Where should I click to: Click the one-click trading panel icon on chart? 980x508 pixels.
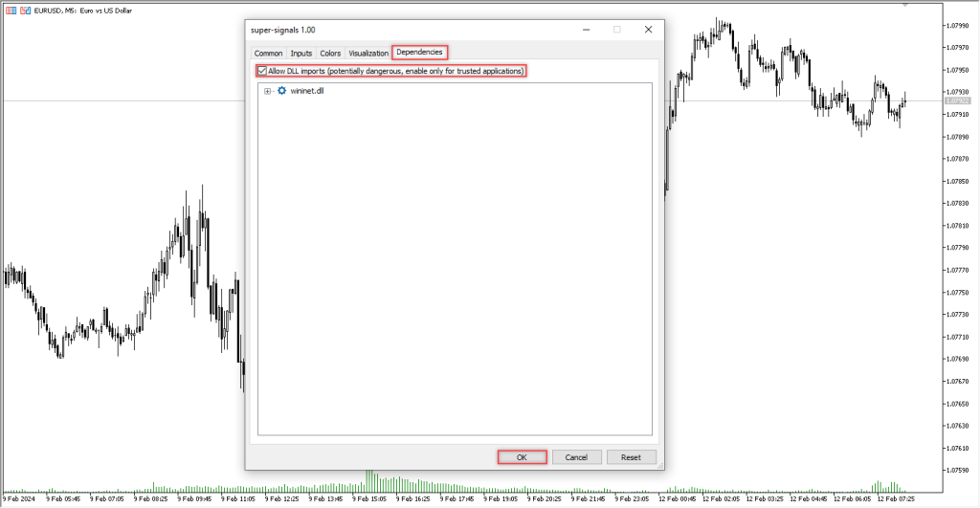pyautogui.click(x=11, y=11)
